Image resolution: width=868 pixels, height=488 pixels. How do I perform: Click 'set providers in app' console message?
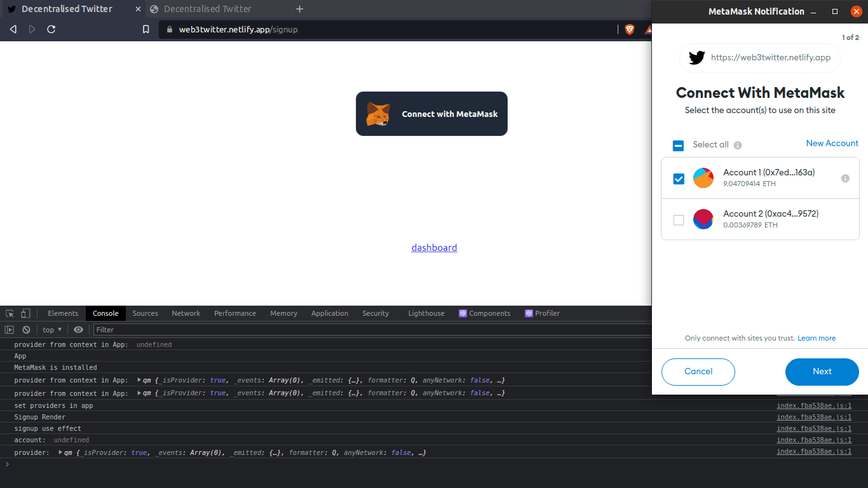tap(53, 405)
